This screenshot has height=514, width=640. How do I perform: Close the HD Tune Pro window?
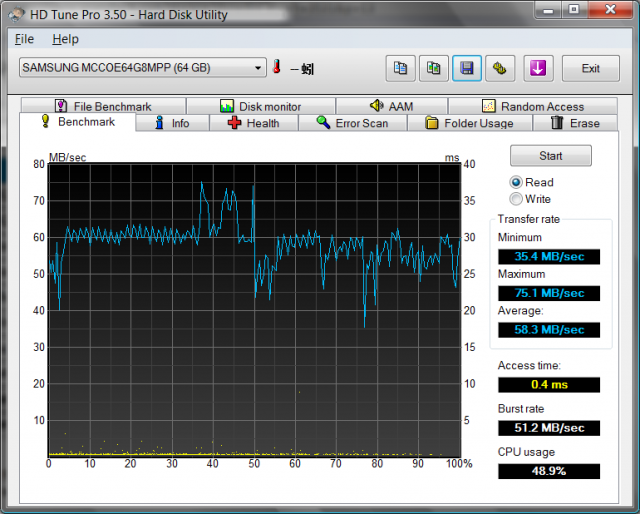pos(610,10)
